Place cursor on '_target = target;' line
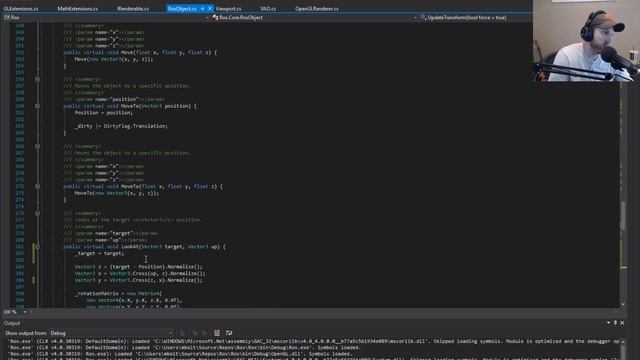The image size is (640, 360). pos(99,253)
